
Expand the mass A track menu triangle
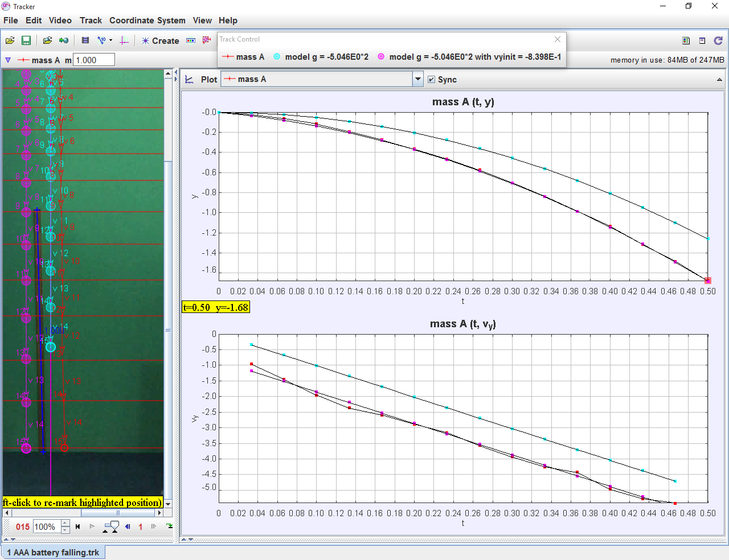(x=8, y=60)
